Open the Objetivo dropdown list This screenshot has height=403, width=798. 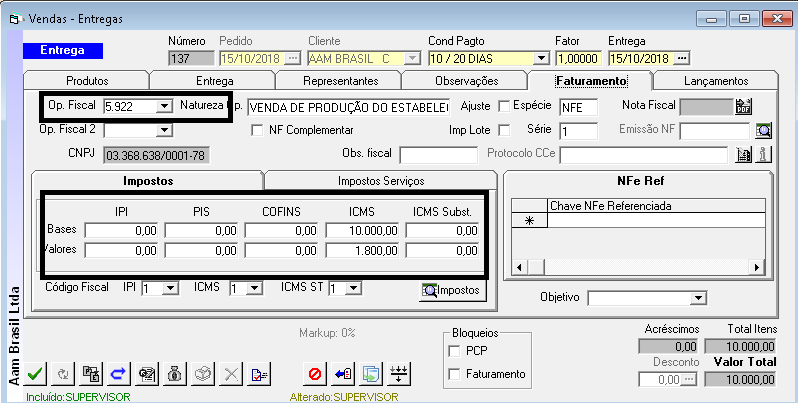pos(696,298)
